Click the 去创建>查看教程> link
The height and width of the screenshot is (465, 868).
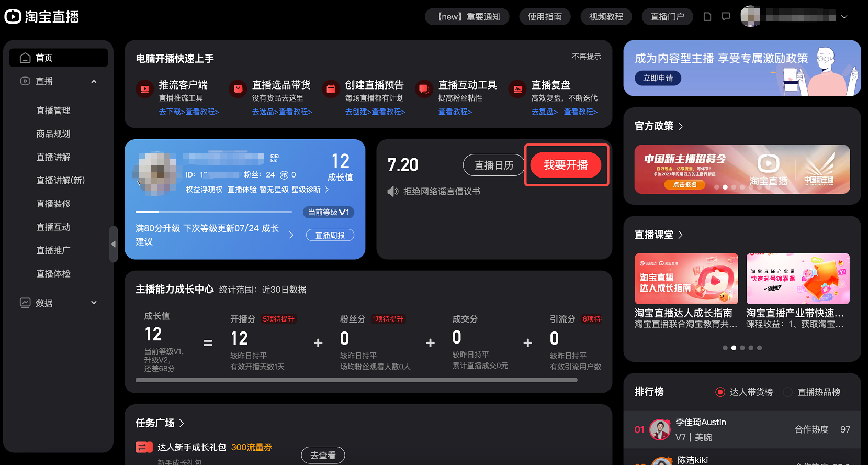click(x=375, y=112)
